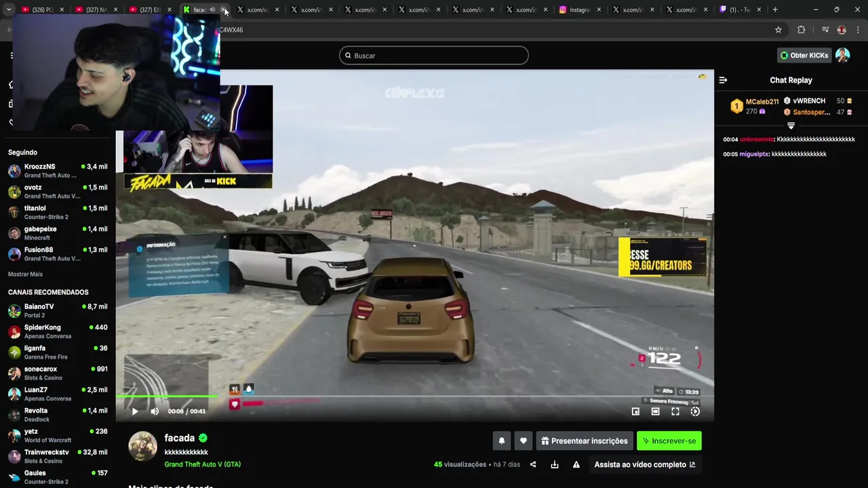The image size is (868, 488).
Task: Switch to the YouTube tab labeled (326)
Action: (x=42, y=9)
